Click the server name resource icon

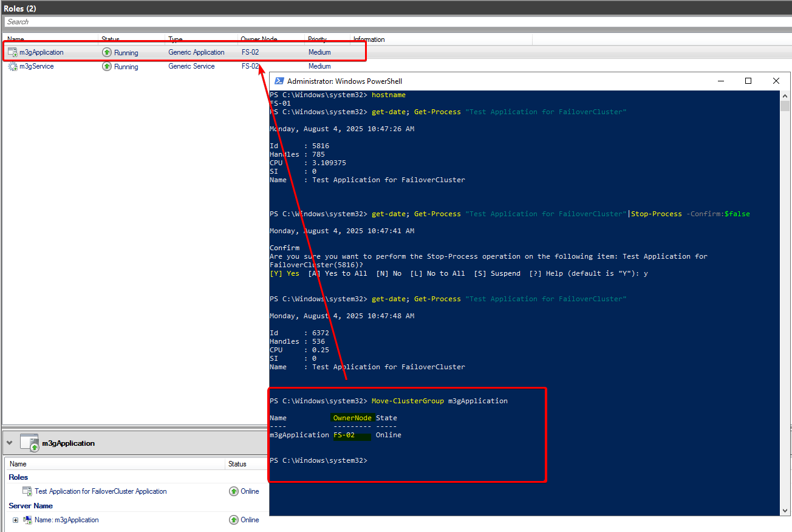(x=27, y=520)
